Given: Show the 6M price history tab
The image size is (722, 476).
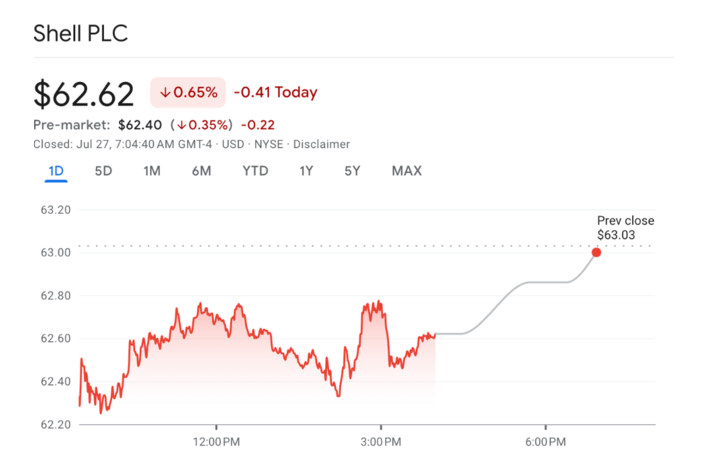Looking at the screenshot, I should [x=202, y=171].
